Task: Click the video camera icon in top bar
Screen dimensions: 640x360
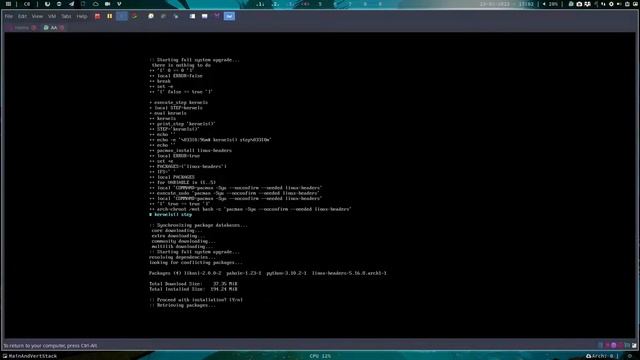Action: 107,4
